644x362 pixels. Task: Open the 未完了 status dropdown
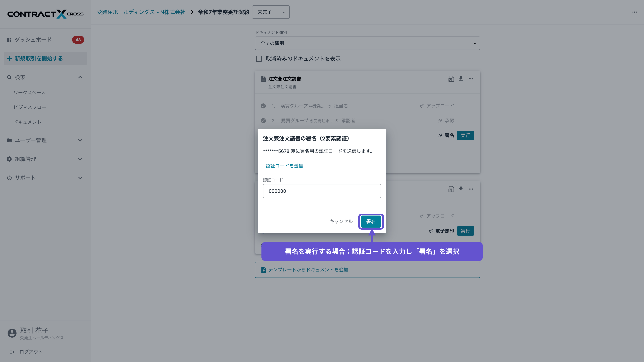click(x=271, y=12)
